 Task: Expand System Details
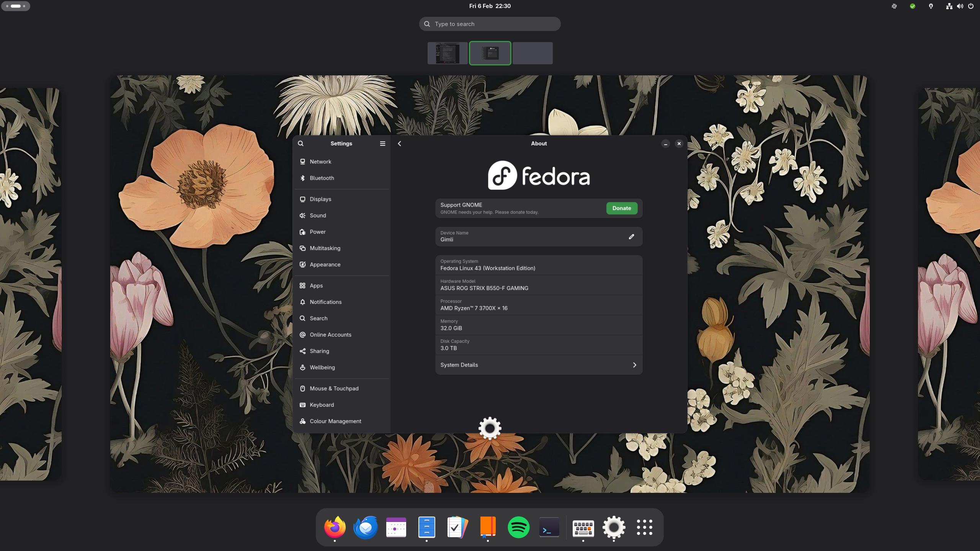pyautogui.click(x=538, y=365)
